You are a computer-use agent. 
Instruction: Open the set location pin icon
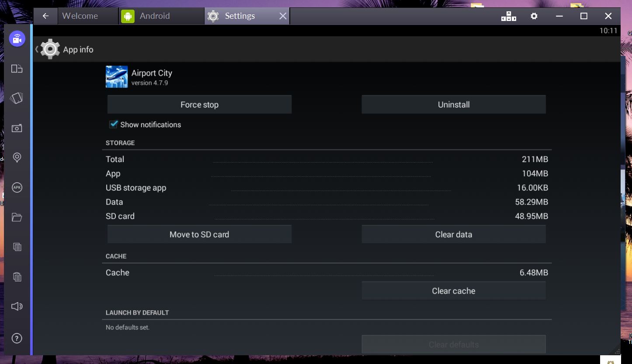click(17, 158)
